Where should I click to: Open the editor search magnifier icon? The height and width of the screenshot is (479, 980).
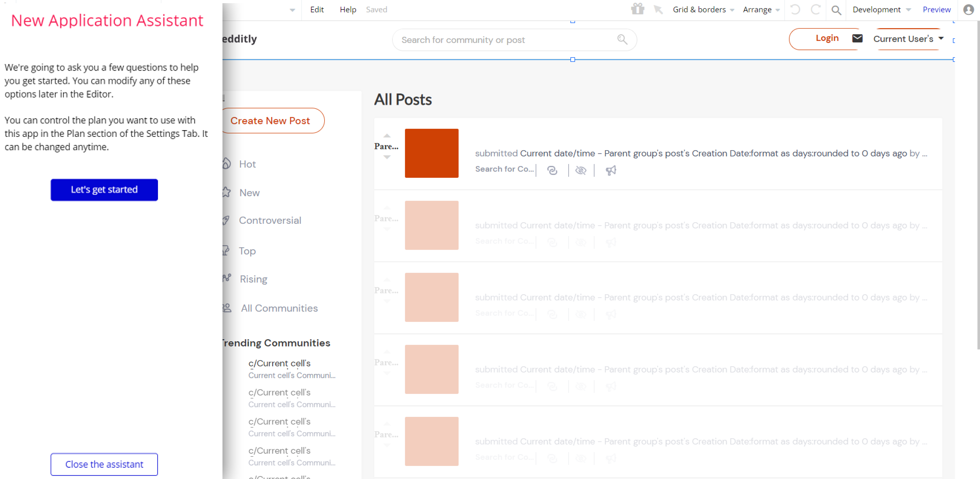click(x=836, y=10)
